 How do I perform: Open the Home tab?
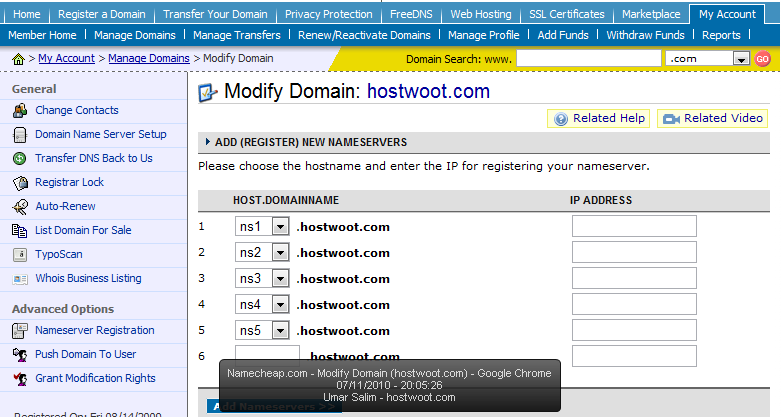(x=26, y=14)
